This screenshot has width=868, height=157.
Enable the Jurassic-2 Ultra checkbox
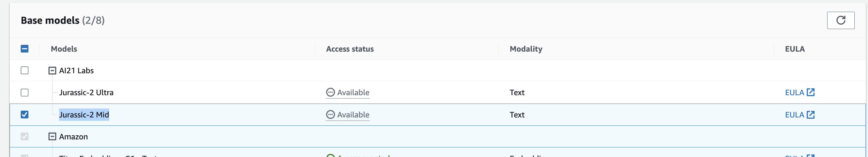pos(25,92)
